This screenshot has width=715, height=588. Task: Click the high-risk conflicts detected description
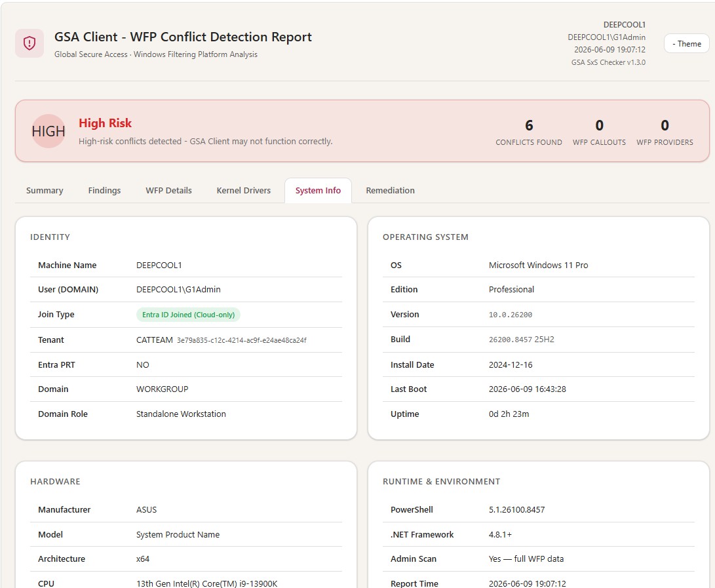pos(206,142)
